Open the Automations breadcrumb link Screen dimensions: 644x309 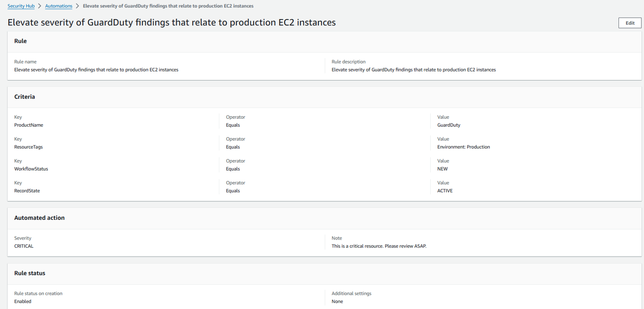coord(58,6)
